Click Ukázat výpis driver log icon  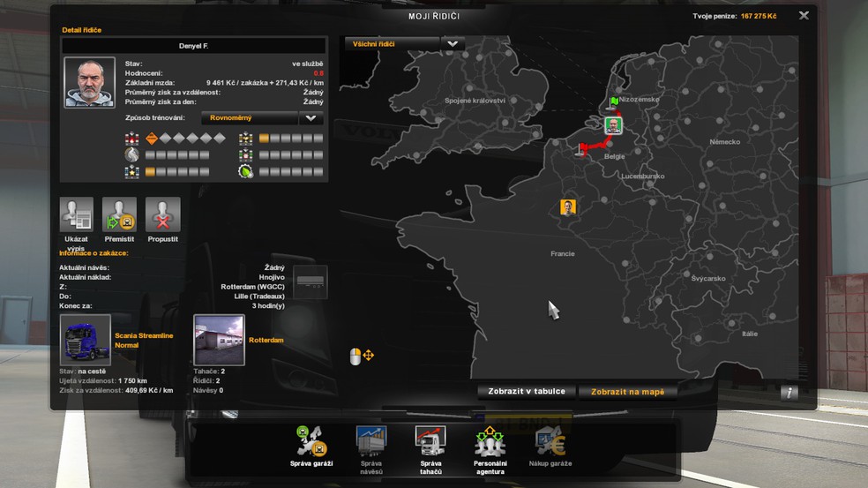pos(77,214)
